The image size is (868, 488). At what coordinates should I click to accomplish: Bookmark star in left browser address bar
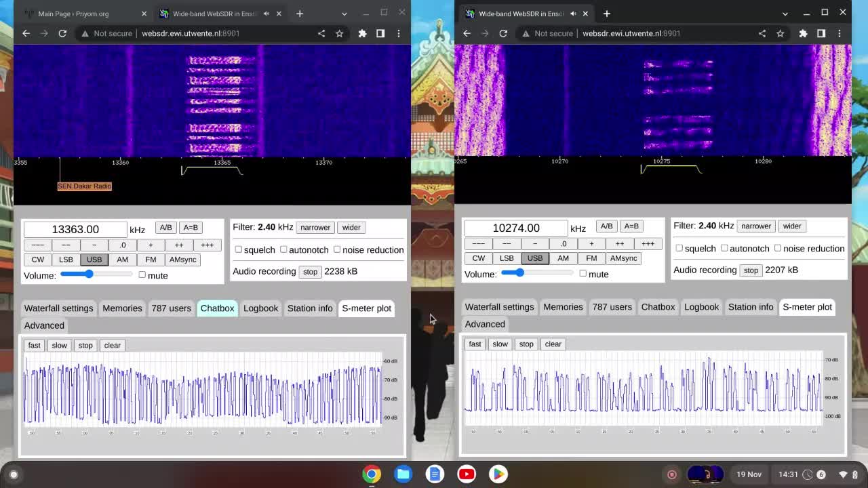point(340,33)
